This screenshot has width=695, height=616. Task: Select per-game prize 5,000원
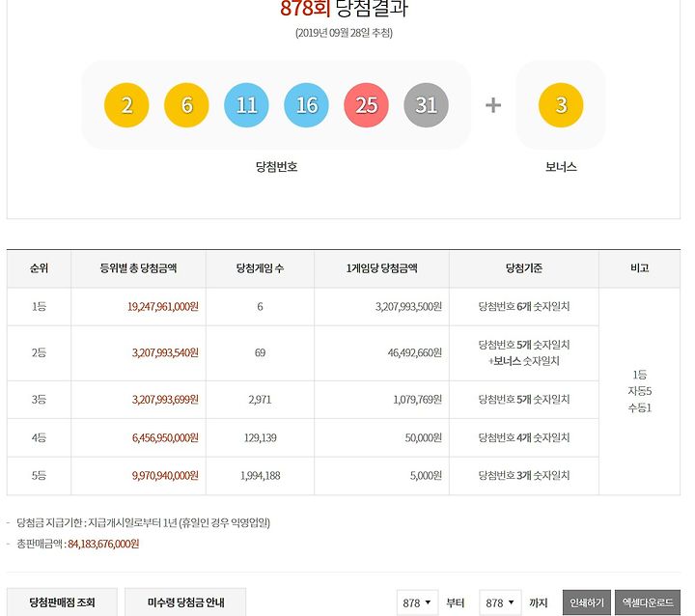426,475
